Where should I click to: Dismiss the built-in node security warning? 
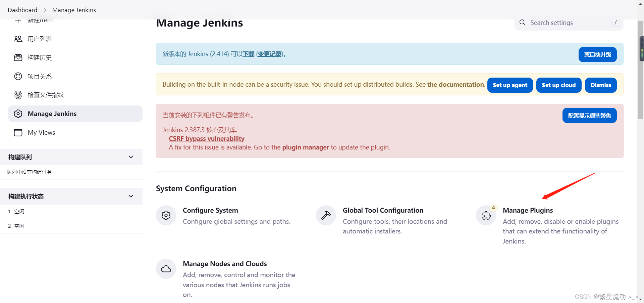tap(600, 85)
